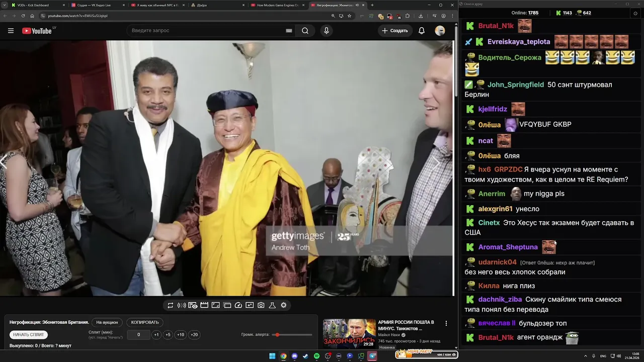Click username udarnick04 in chat

(498, 262)
